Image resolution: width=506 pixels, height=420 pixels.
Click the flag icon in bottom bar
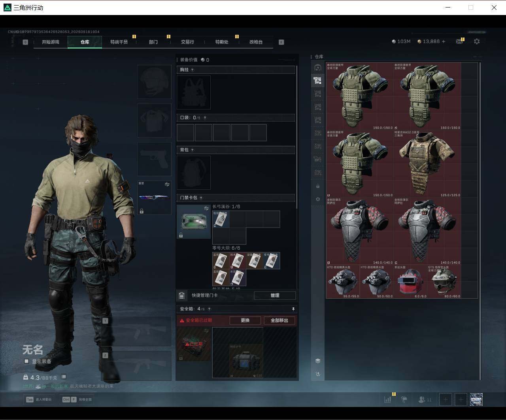click(404, 399)
